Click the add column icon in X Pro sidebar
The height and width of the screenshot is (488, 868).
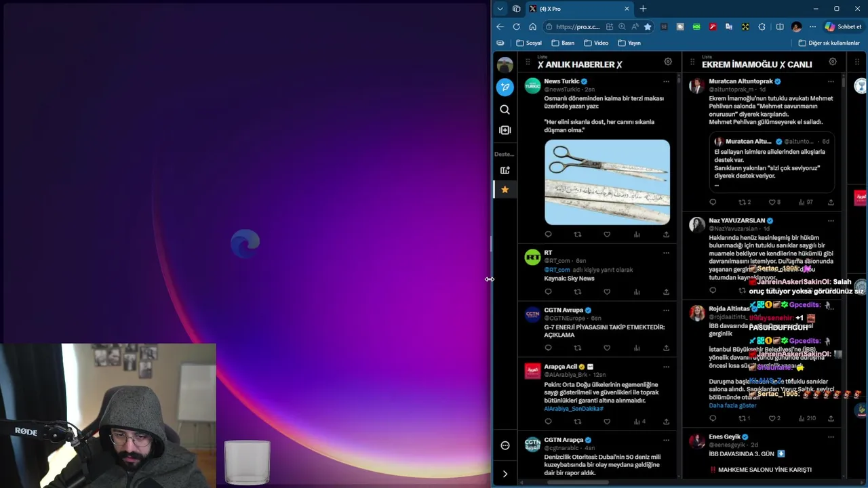(505, 130)
